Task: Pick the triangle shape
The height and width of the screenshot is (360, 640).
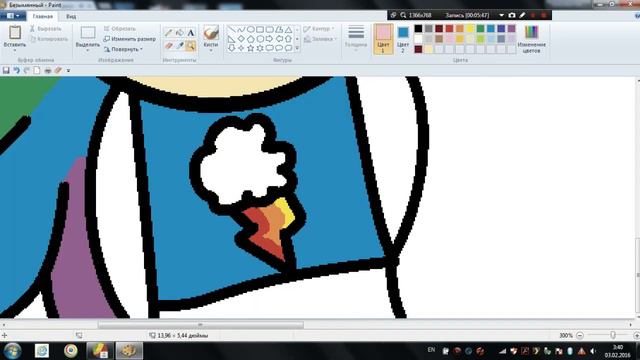Action: [289, 29]
